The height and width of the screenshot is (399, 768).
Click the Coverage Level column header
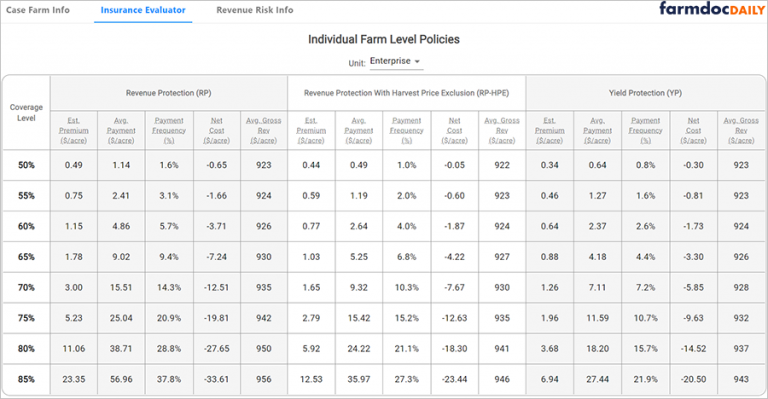tap(26, 113)
